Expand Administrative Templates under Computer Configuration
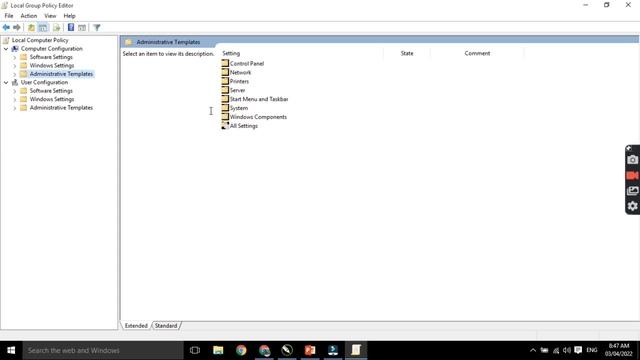 tap(15, 74)
